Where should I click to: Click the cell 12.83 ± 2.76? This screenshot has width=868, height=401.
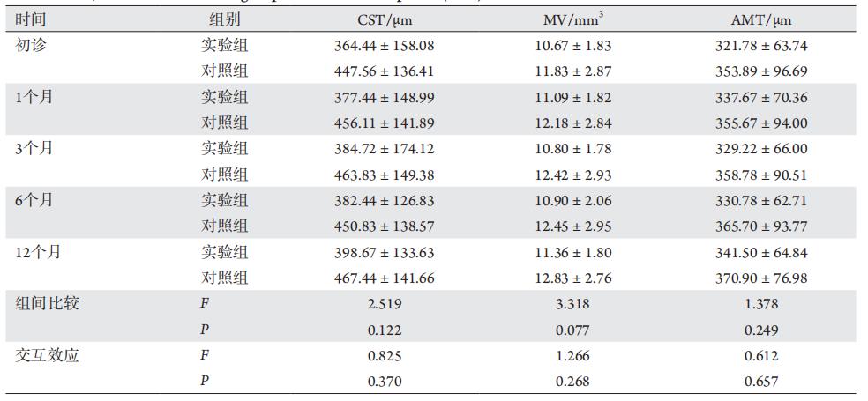(x=578, y=278)
